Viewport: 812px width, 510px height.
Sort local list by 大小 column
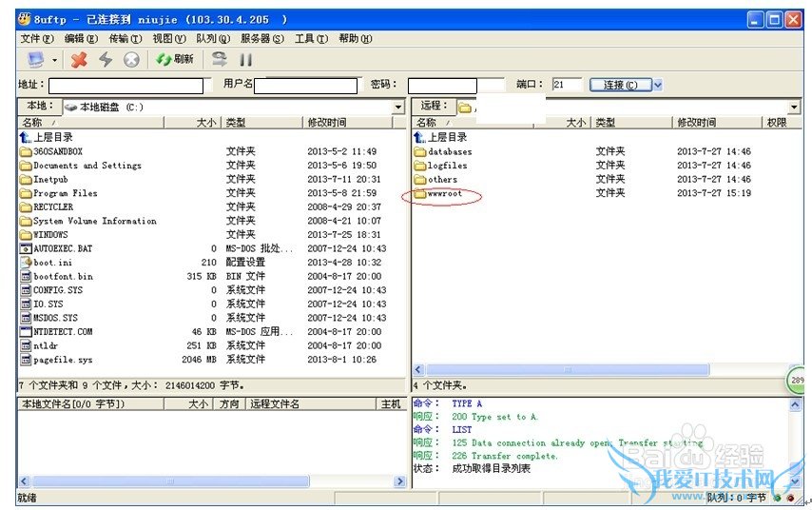[192, 123]
